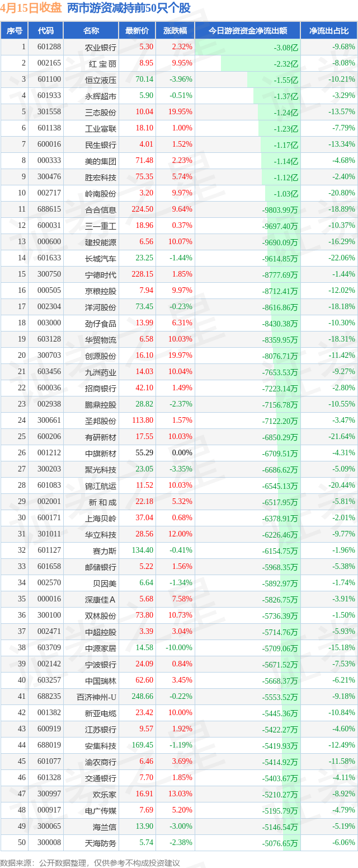This screenshot has width=358, height=868.
Task: Select stock code 002001
Action: 49,502
